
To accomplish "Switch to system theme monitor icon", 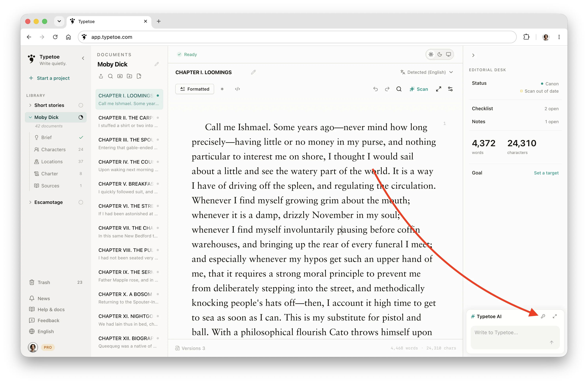I will click(x=448, y=54).
